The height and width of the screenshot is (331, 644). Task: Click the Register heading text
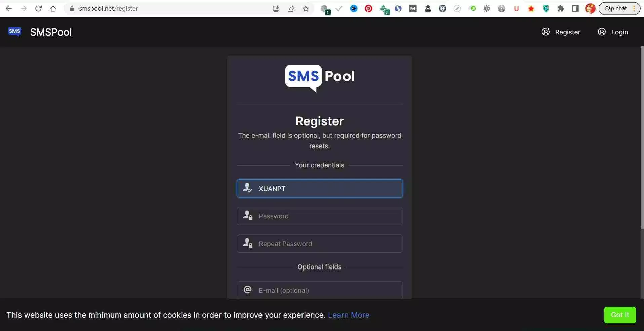(320, 121)
